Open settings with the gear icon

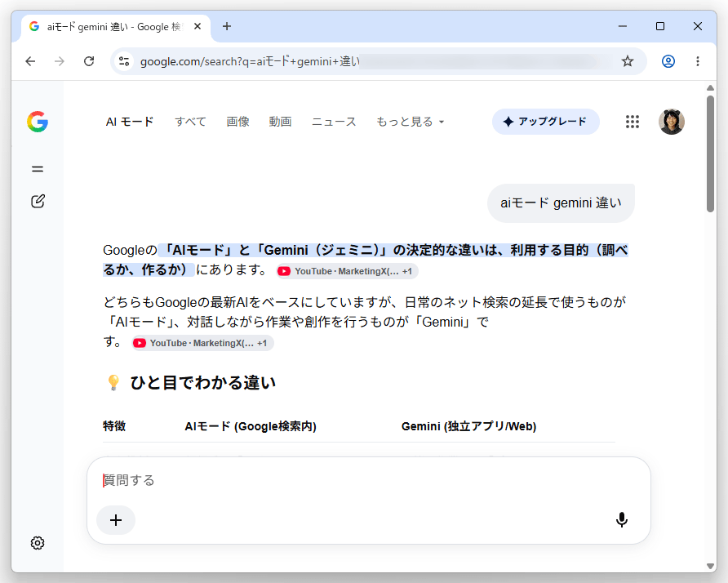coord(38,543)
